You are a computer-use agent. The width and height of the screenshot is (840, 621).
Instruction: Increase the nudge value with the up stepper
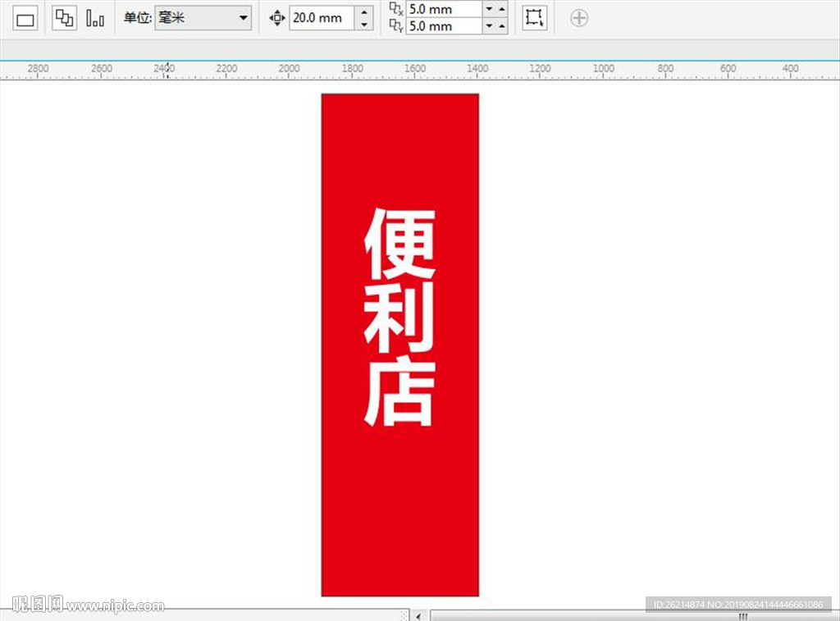(363, 12)
